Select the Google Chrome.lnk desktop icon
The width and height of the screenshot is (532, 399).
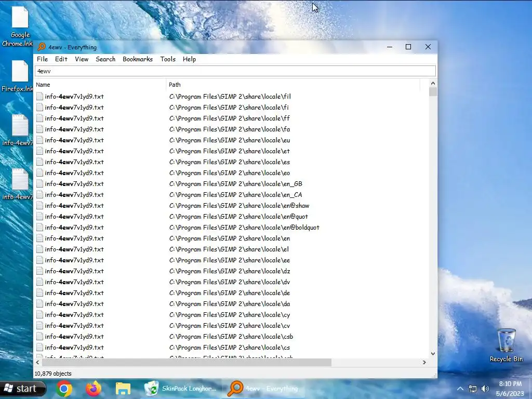click(17, 27)
